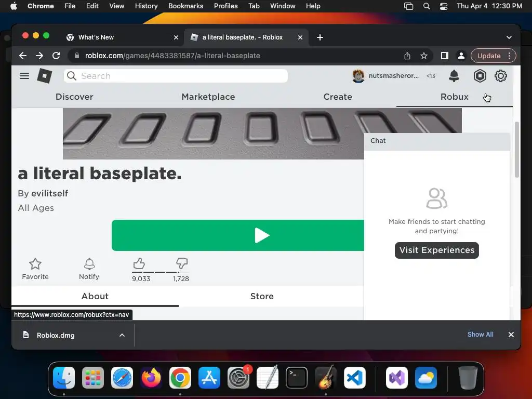Open Visual Studio purple icon in dock
The width and height of the screenshot is (532, 399).
396,378
